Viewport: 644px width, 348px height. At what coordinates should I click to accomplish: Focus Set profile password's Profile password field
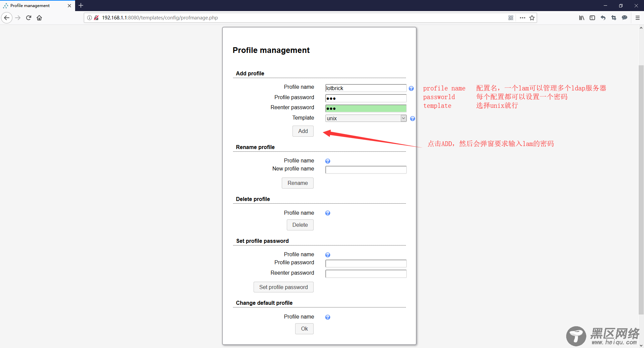point(366,264)
